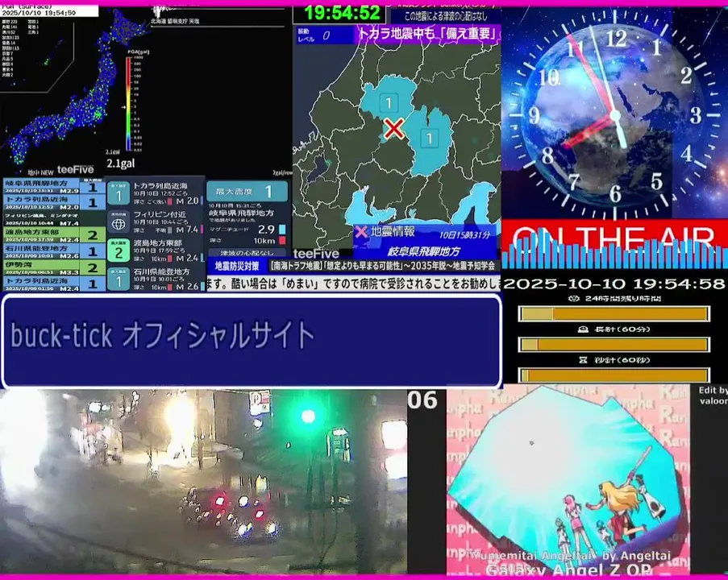The width and height of the screenshot is (728, 580).
Task: Click the Galaxy Angel Z OP caption
Action: (568, 570)
